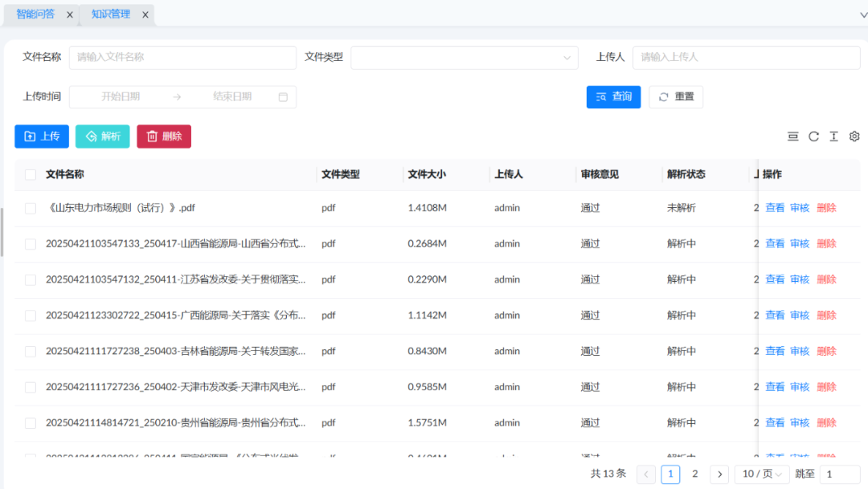868x489 pixels.
Task: Click the table refresh icon
Action: [x=813, y=137]
